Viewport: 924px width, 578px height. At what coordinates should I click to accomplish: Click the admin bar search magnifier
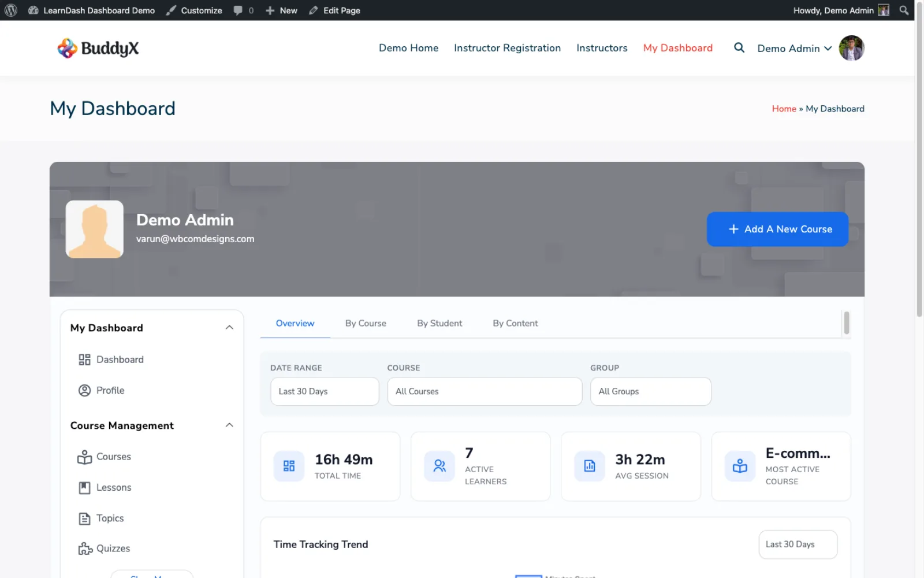(x=904, y=10)
